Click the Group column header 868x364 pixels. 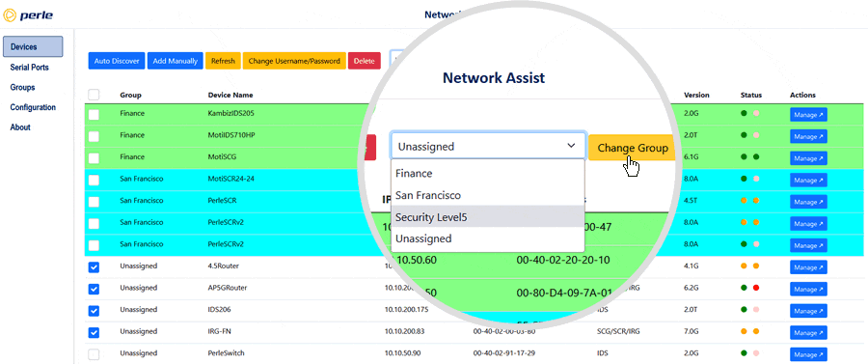[x=130, y=95]
